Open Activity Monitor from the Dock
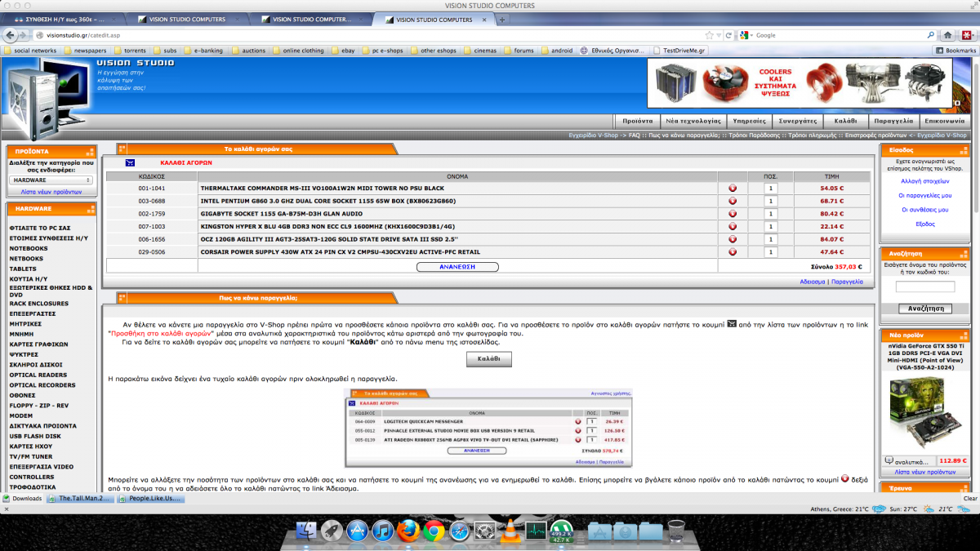Image resolution: width=980 pixels, height=551 pixels. click(536, 531)
